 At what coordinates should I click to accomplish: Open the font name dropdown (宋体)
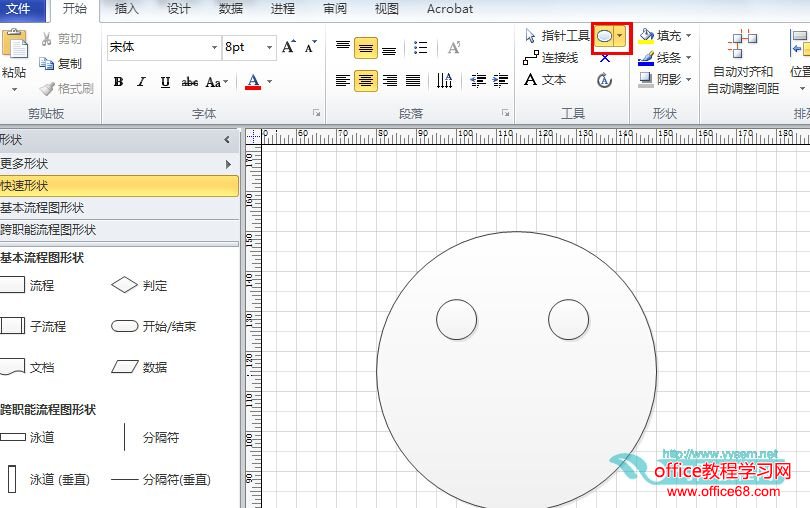[214, 47]
